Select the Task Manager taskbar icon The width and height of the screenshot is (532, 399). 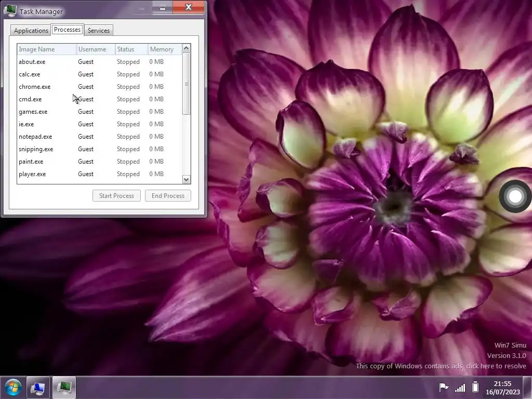coord(64,388)
